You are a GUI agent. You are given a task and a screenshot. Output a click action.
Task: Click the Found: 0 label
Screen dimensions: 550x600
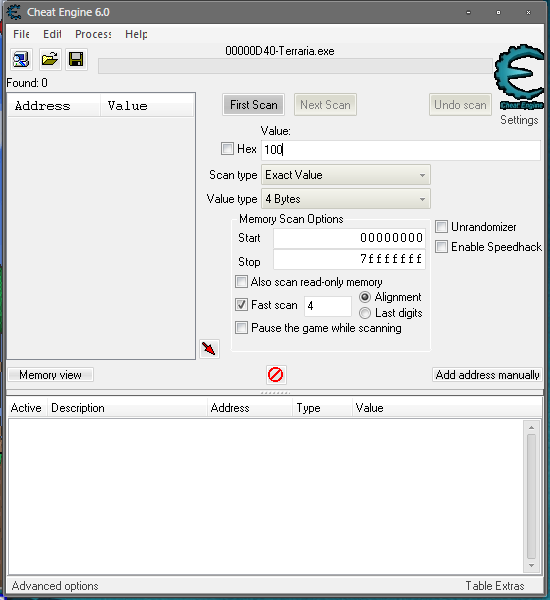(x=27, y=83)
